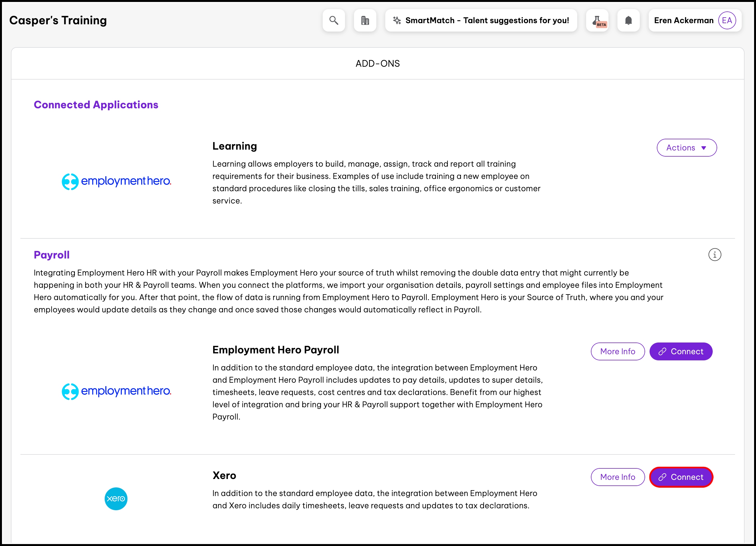
Task: Click the Xero logo
Action: coord(116,499)
